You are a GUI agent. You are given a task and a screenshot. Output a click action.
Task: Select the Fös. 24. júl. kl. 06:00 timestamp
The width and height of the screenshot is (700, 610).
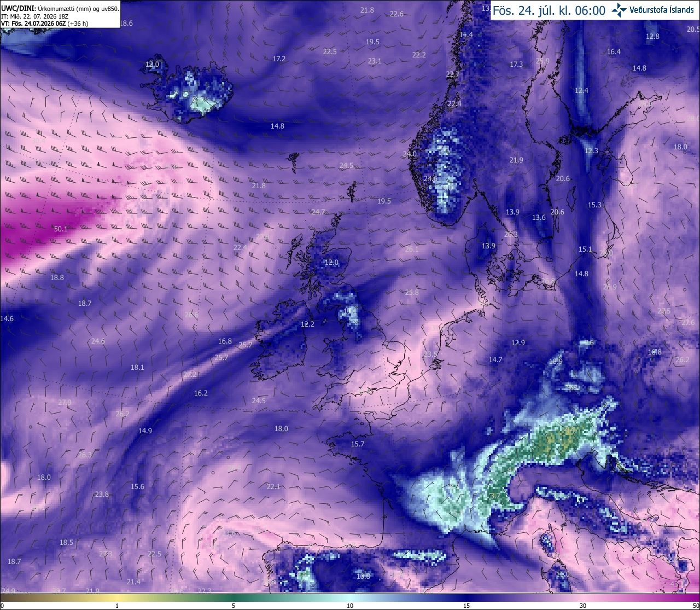coord(549,11)
